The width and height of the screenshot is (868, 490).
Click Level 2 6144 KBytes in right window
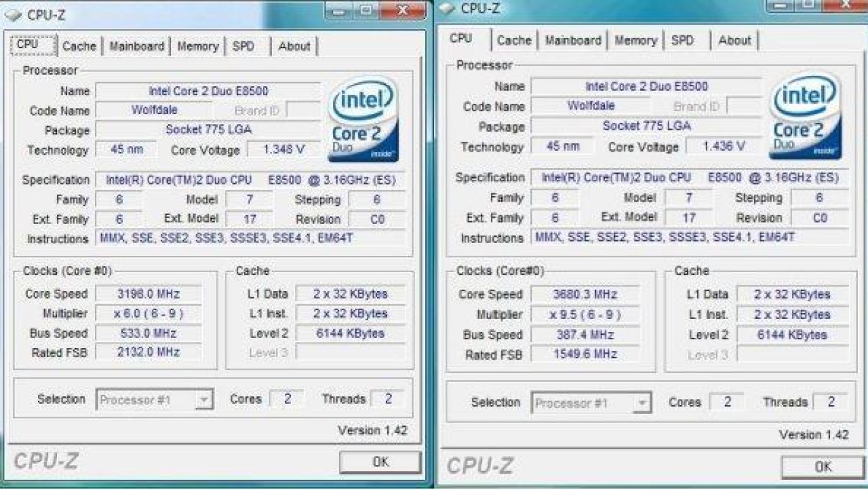(792, 335)
